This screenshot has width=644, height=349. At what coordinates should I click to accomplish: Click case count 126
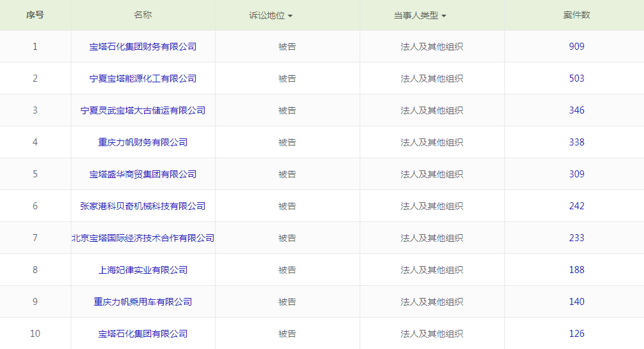tap(576, 334)
